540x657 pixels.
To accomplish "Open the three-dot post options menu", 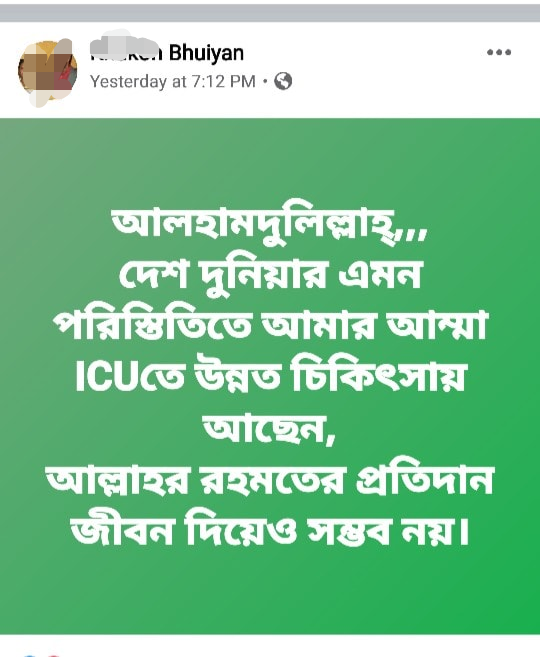I will click(499, 52).
